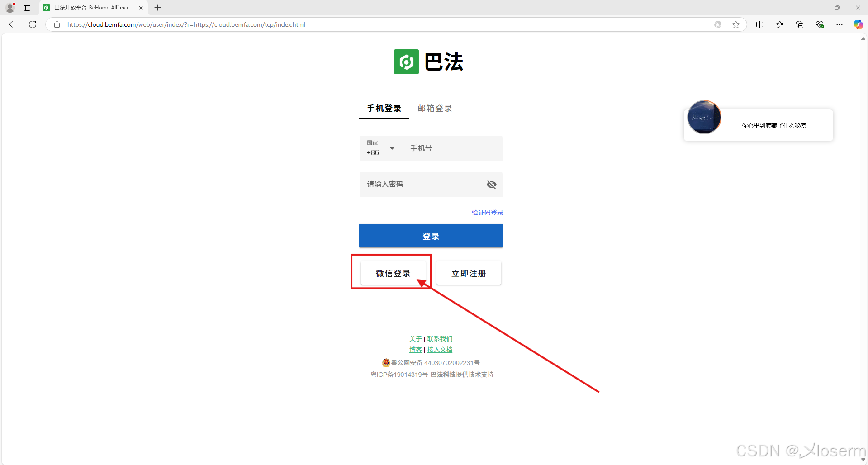868x465 pixels.
Task: Click the read aloud icon in address bar
Action: (718, 24)
